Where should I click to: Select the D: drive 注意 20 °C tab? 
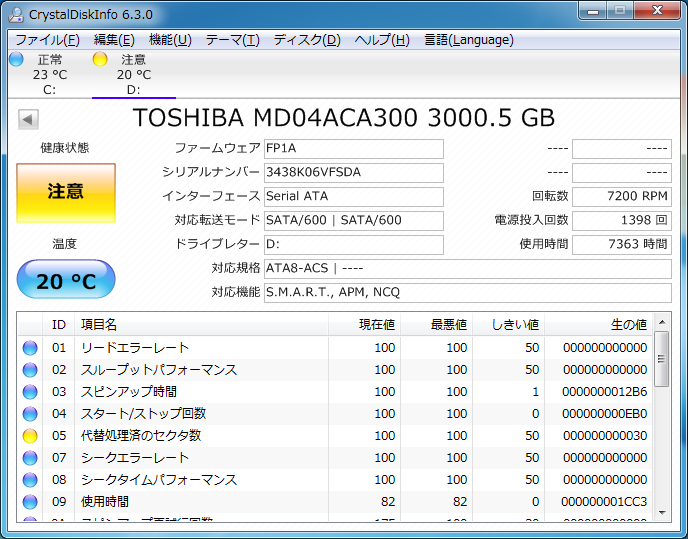click(x=133, y=74)
